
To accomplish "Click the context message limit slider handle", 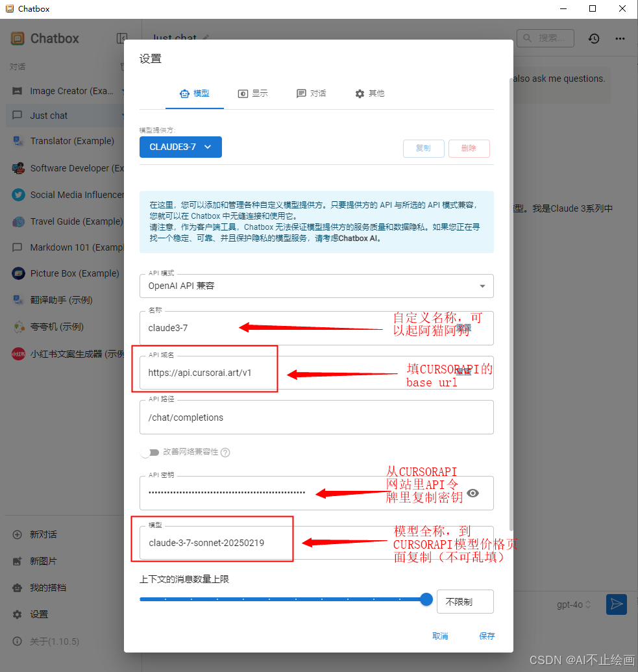I will coord(426,599).
